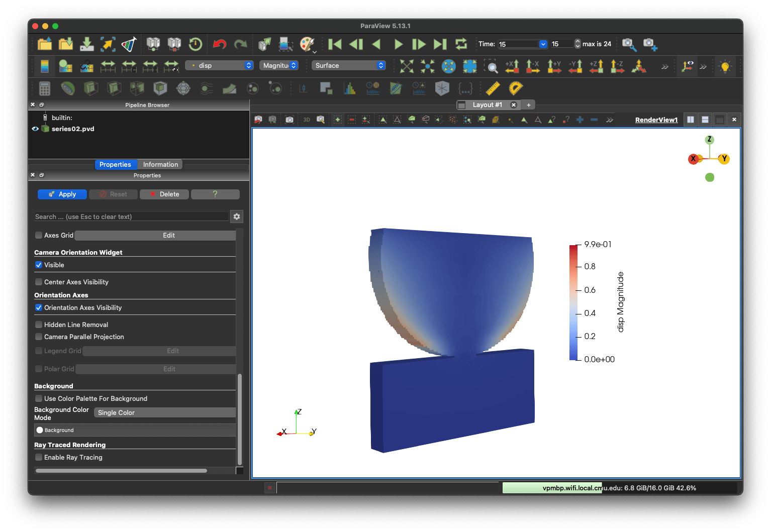The width and height of the screenshot is (771, 532).
Task: Select the ruler measurement tool
Action: [493, 88]
